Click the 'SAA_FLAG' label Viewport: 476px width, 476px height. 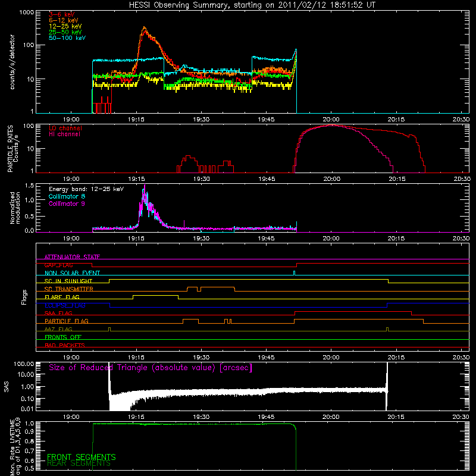[58, 313]
